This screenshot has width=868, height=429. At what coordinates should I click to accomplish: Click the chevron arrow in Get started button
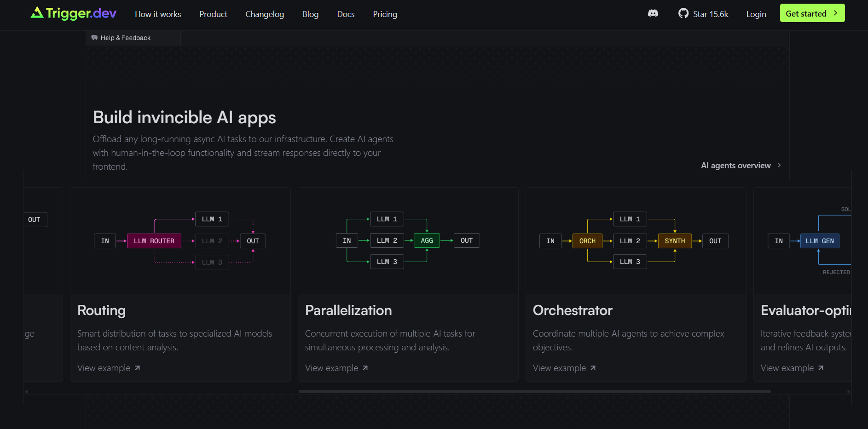click(835, 13)
